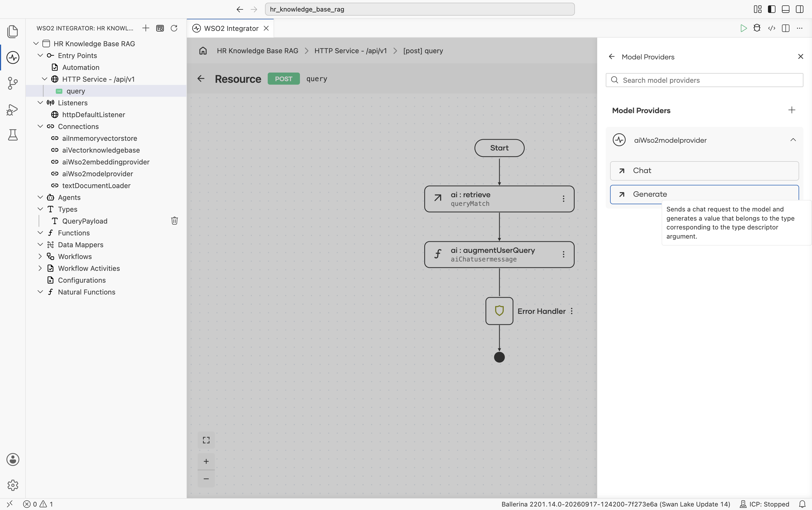
Task: Close the WSO2 Integrator tab
Action: pyautogui.click(x=266, y=28)
